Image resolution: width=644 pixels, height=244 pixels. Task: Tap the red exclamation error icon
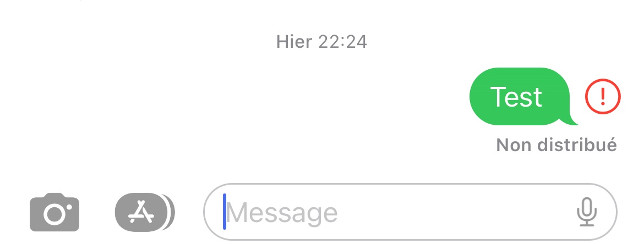click(x=603, y=96)
